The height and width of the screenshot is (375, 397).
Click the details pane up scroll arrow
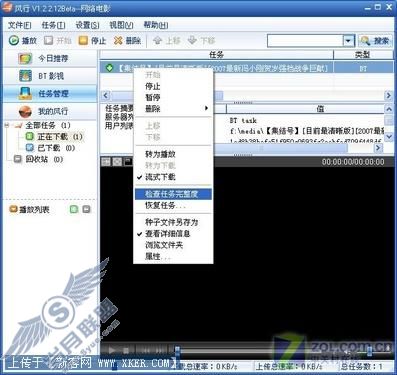(x=389, y=109)
